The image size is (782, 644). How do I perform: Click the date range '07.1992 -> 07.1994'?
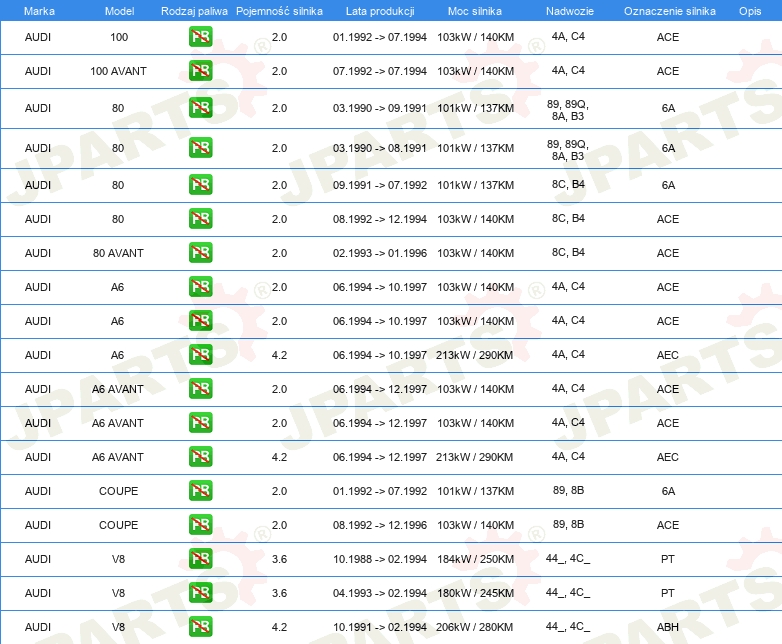point(380,71)
